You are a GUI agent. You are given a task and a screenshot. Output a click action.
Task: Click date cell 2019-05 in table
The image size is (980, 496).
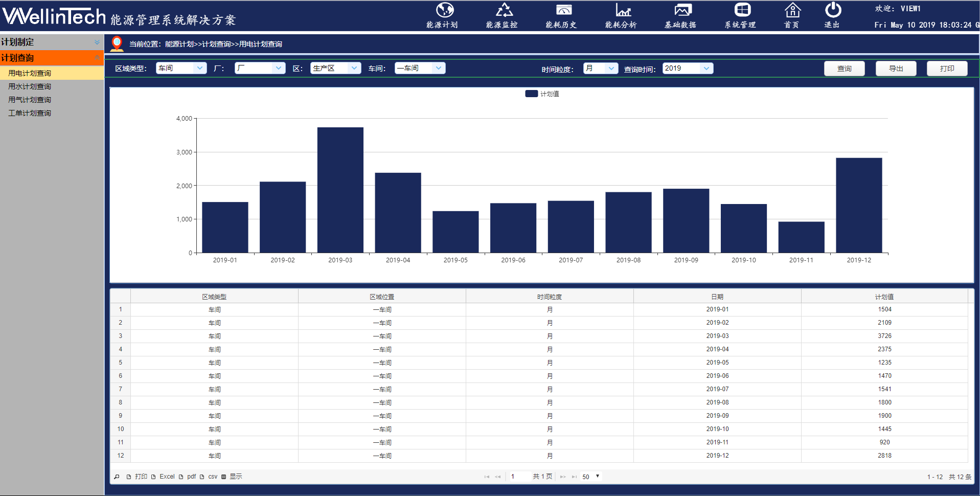pyautogui.click(x=717, y=363)
